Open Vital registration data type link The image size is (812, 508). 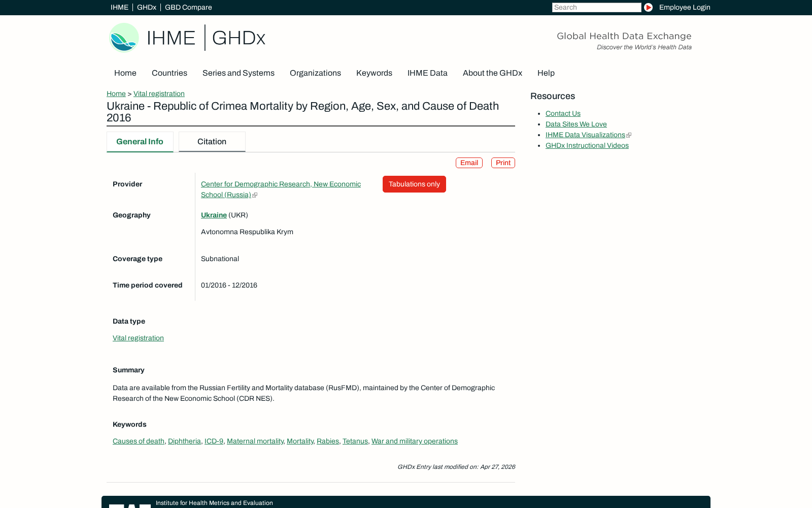(x=138, y=338)
